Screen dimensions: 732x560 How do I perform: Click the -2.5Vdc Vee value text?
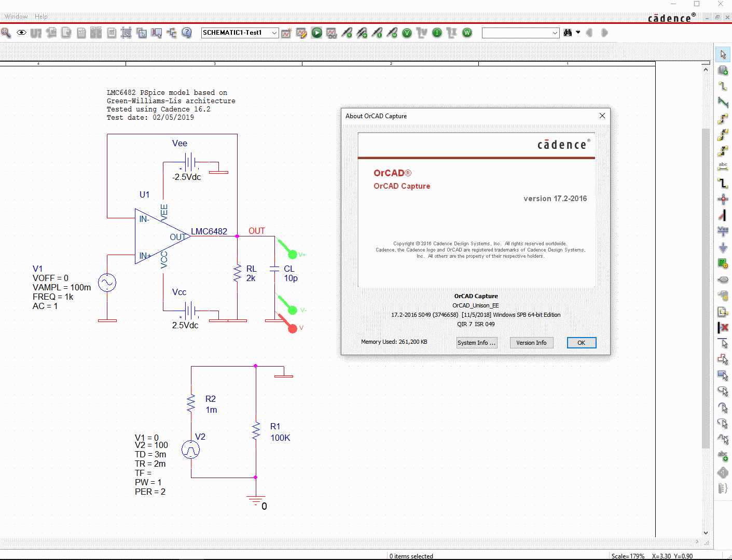click(x=187, y=177)
